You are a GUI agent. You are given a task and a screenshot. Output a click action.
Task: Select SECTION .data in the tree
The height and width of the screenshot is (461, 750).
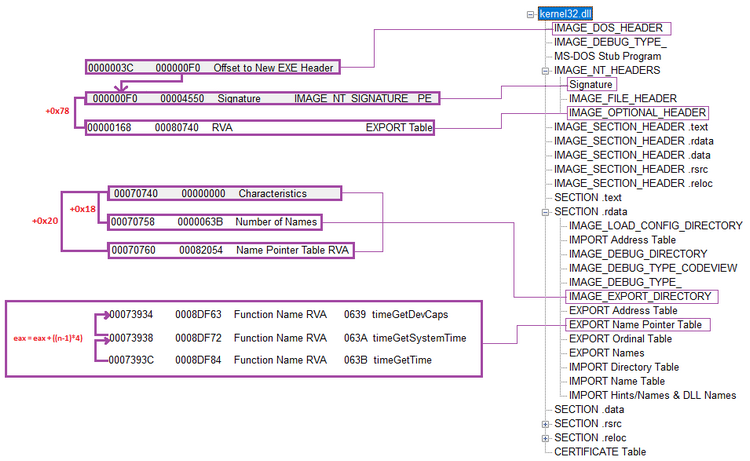click(x=589, y=410)
